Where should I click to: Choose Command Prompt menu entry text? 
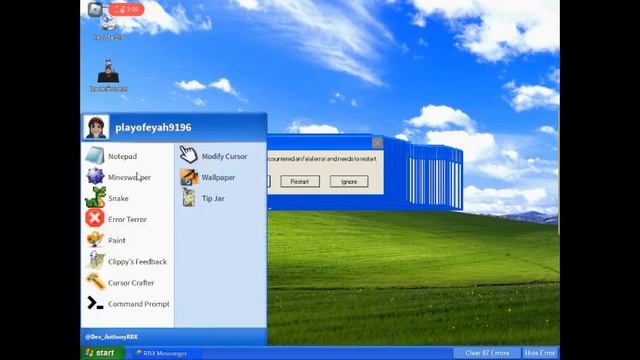[138, 304]
